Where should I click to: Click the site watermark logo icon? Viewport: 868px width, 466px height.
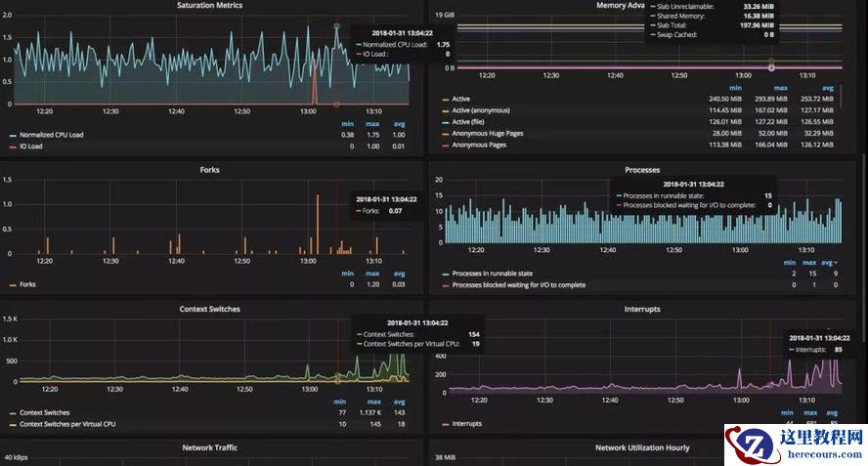click(x=747, y=445)
